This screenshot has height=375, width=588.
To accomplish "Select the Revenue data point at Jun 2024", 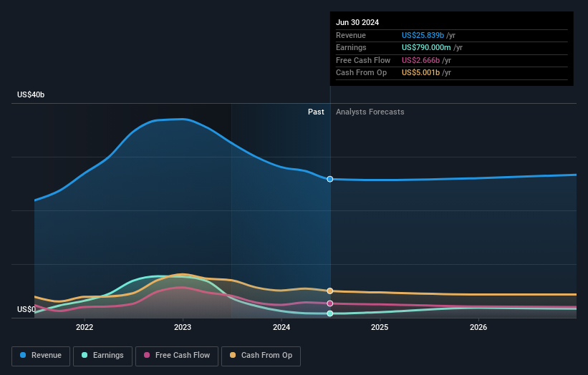I will 330,179.
